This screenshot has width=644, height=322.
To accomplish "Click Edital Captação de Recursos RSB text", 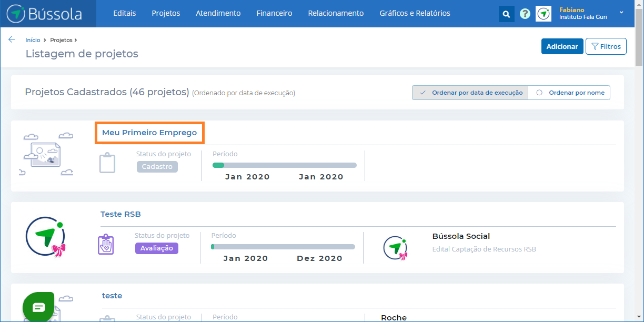I will [x=484, y=249].
